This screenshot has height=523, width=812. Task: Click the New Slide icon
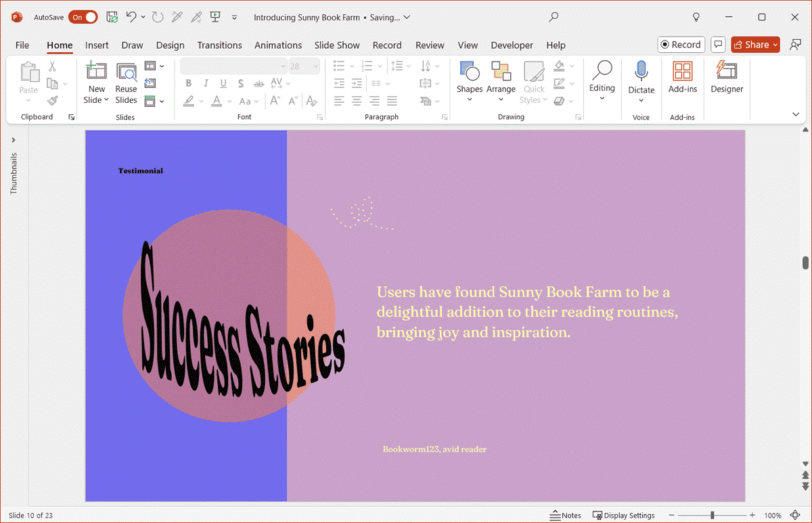click(x=97, y=71)
